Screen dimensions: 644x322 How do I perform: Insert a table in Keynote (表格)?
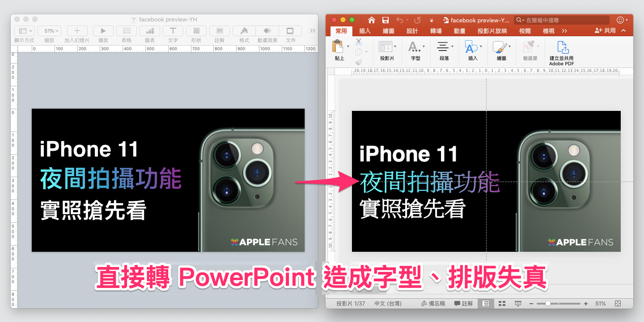coord(127,31)
